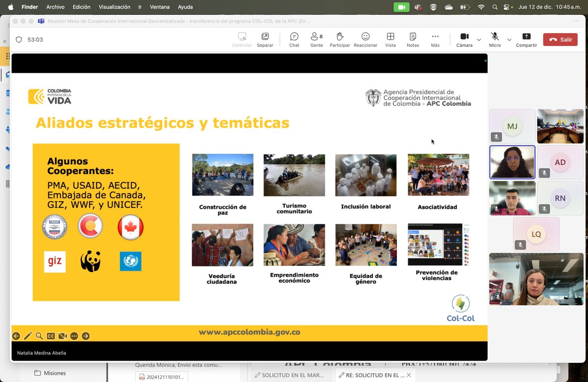This screenshot has height=382, width=588.
Task: Click the Prevención de violencias image
Action: pos(439,245)
